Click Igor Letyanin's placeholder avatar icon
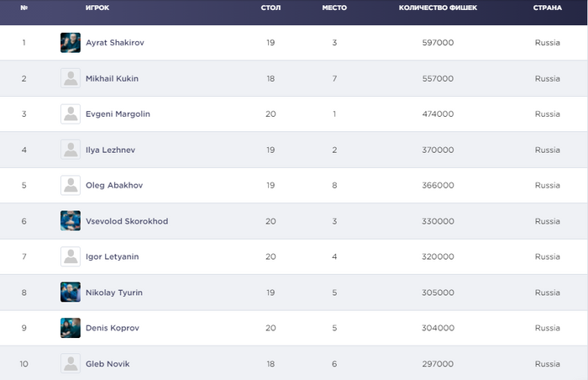 click(71, 256)
